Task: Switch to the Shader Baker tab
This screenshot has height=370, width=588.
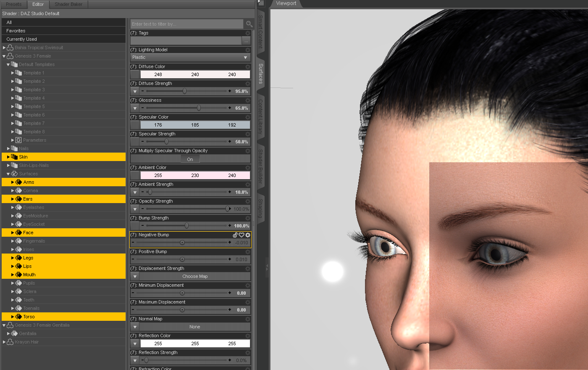Action: click(68, 4)
